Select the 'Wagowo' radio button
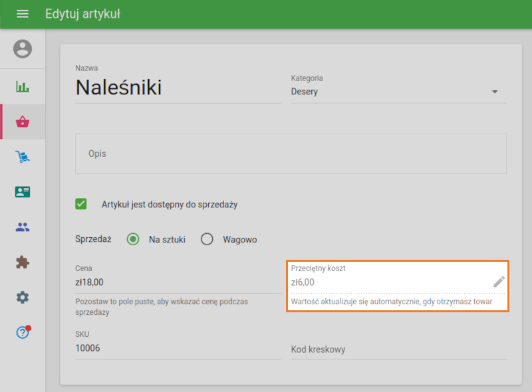The height and width of the screenshot is (392, 532). click(x=207, y=239)
